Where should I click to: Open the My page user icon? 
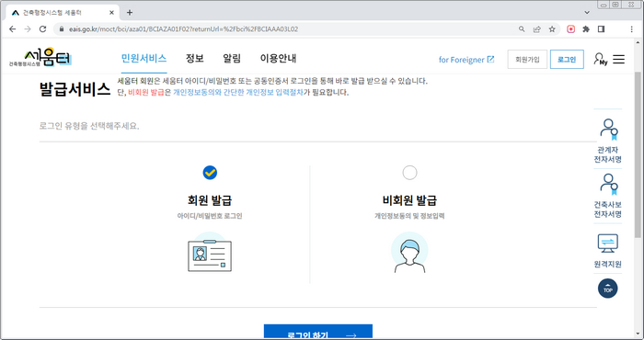[600, 59]
